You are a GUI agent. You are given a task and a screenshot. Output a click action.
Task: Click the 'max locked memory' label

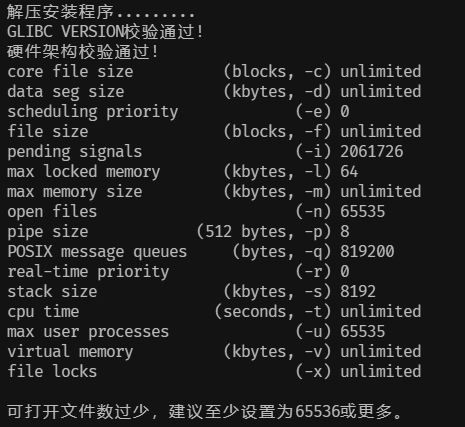coord(84,172)
